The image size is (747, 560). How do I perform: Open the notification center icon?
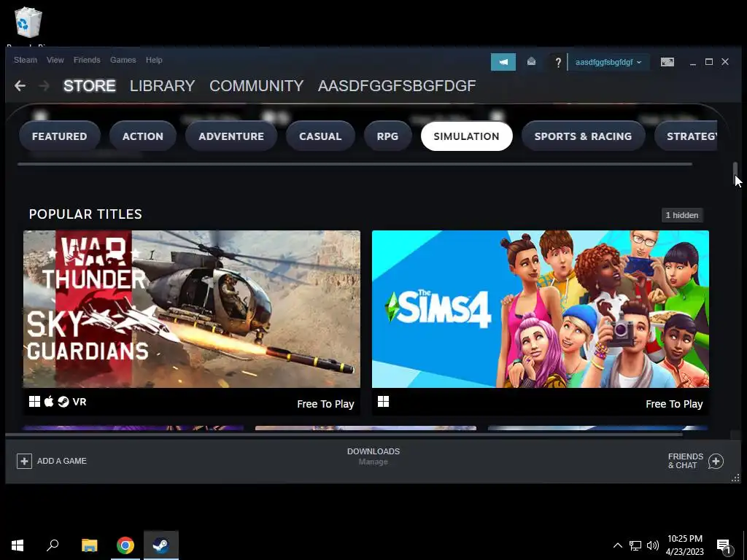(x=724, y=546)
